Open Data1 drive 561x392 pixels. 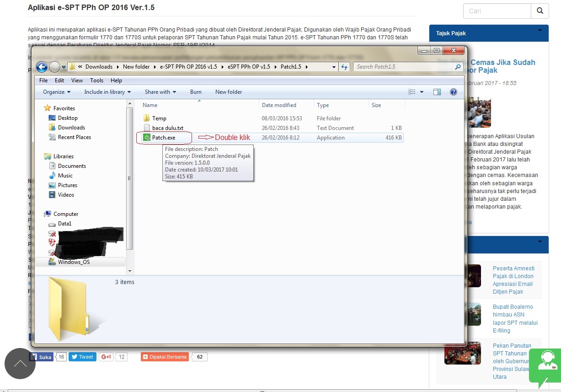point(64,224)
